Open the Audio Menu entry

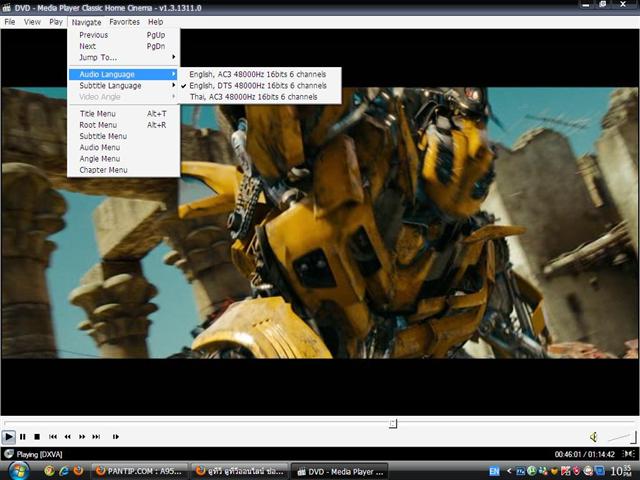click(124, 147)
